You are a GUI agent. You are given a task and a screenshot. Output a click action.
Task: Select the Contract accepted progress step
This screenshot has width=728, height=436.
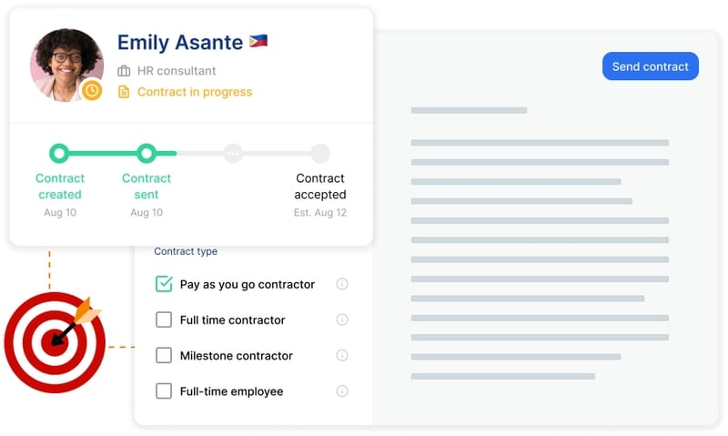[320, 153]
